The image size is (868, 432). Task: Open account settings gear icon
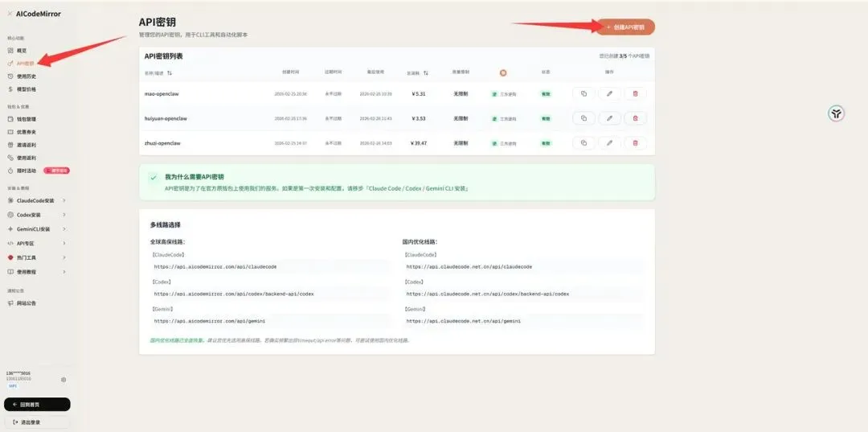point(63,380)
